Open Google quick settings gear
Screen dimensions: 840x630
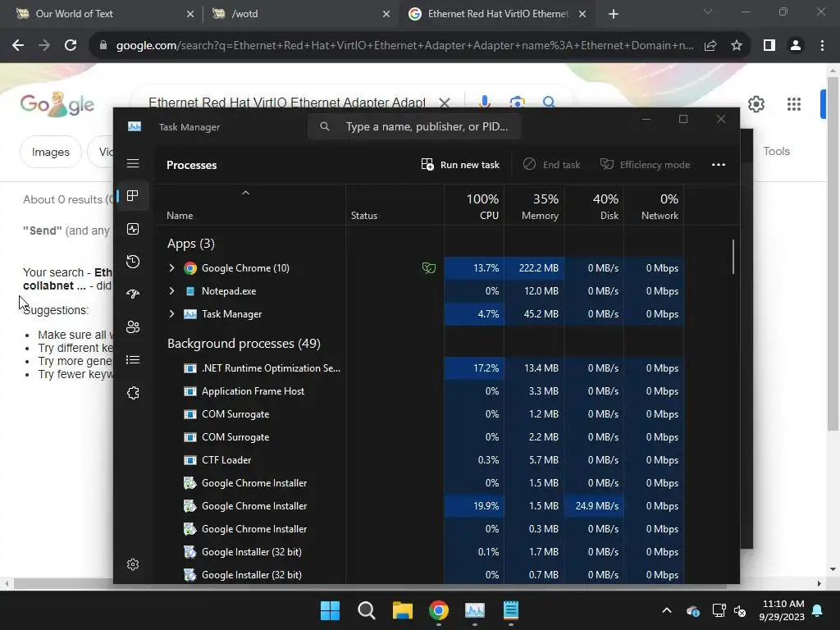point(756,104)
